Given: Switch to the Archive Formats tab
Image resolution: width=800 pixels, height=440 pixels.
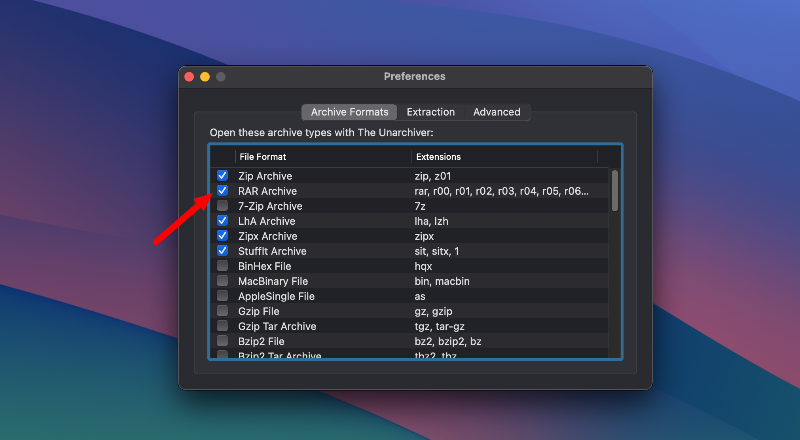Looking at the screenshot, I should click(x=349, y=112).
